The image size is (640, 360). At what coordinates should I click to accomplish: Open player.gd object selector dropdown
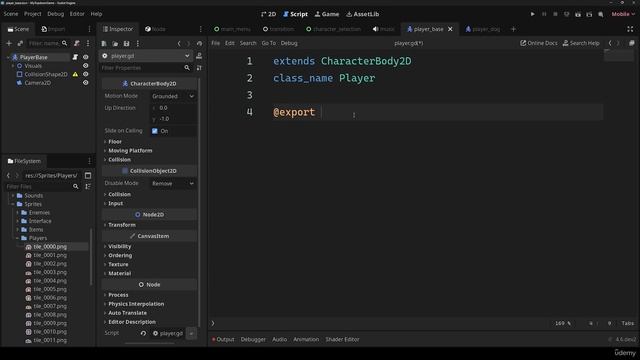click(x=147, y=56)
